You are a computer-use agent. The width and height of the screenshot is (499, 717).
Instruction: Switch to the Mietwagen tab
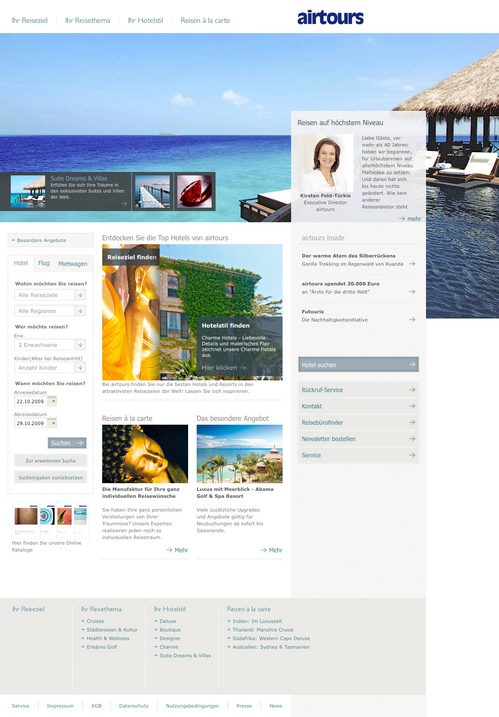click(73, 264)
